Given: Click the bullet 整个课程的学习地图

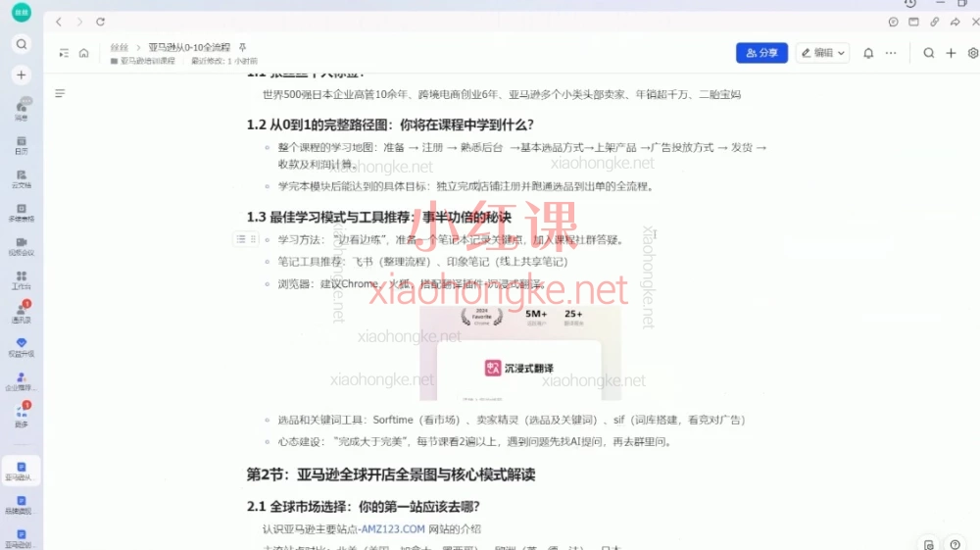Looking at the screenshot, I should (522, 156).
